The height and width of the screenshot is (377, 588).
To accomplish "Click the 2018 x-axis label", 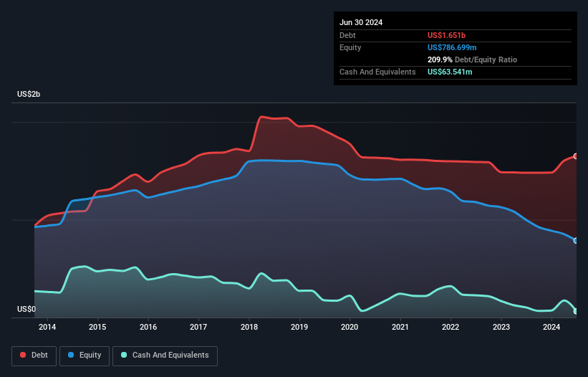I will pos(249,327).
